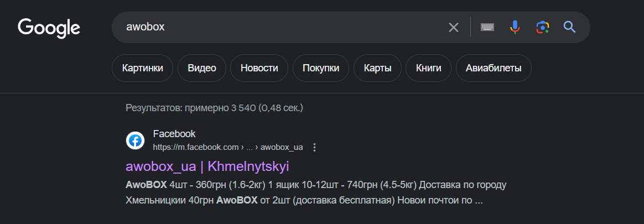
Task: Click the Facebook site name above the result
Action: [x=174, y=134]
